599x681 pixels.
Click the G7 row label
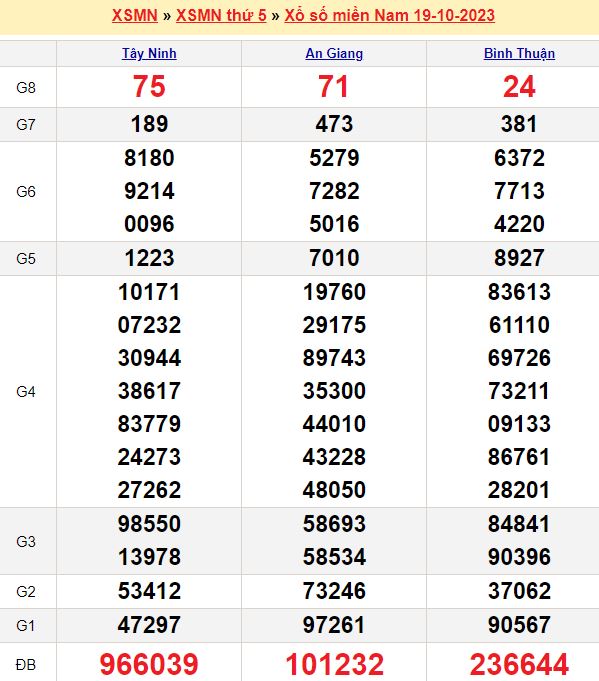(x=26, y=125)
